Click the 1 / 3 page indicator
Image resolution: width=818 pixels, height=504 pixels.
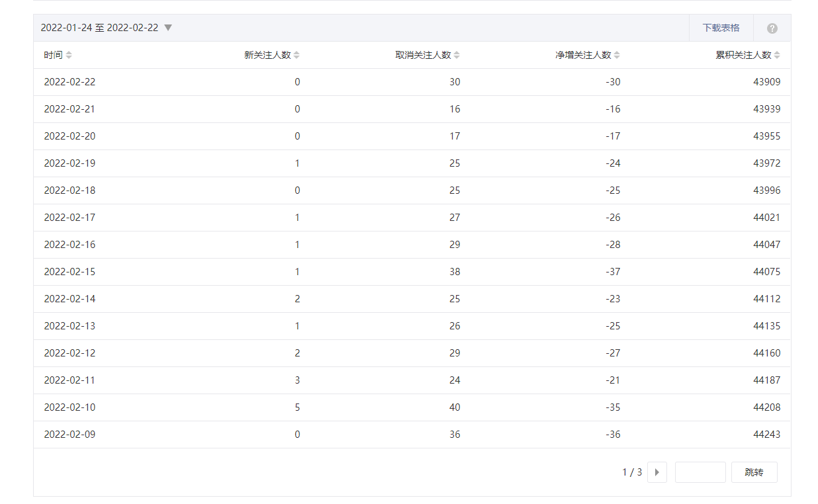pos(631,472)
